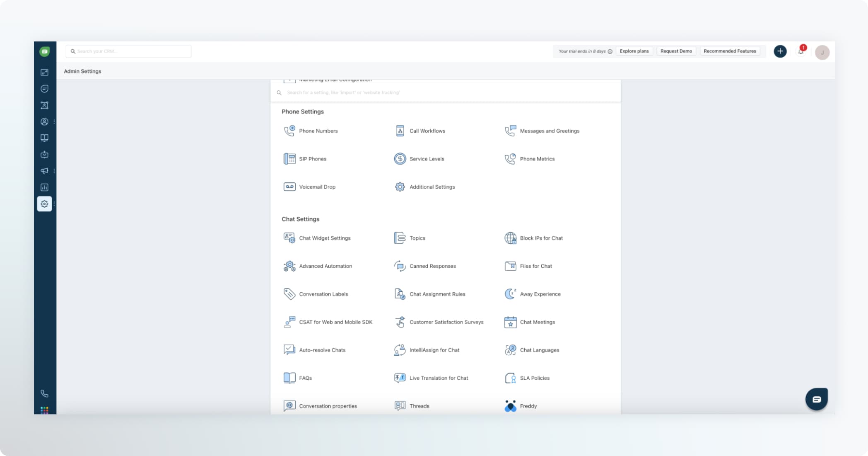Open the contacts icon in left sidebar
The image size is (868, 456).
[x=44, y=105]
